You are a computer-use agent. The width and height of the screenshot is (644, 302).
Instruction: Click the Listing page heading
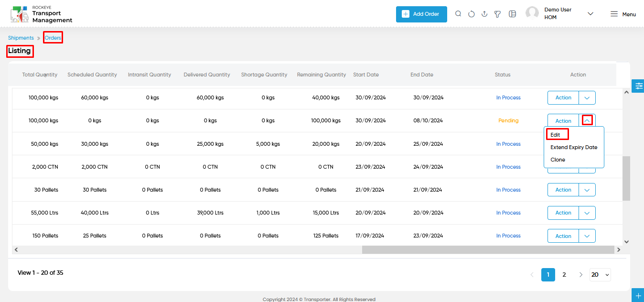coord(20,51)
